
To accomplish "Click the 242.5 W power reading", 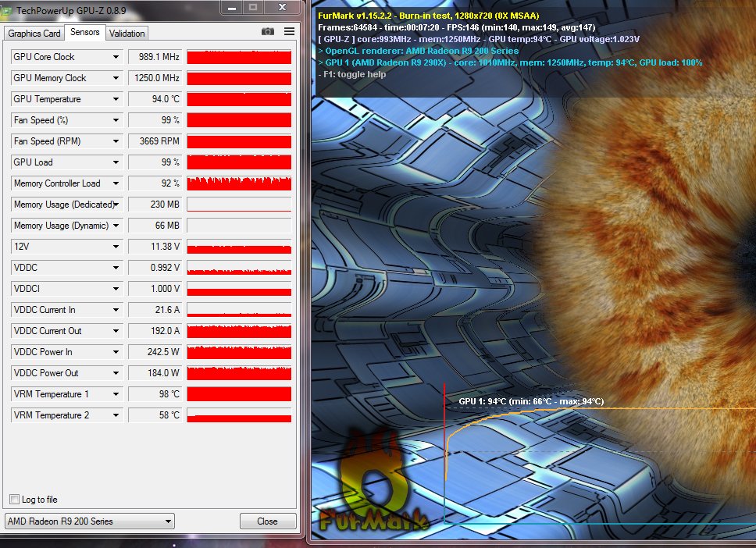I will pyautogui.click(x=155, y=352).
